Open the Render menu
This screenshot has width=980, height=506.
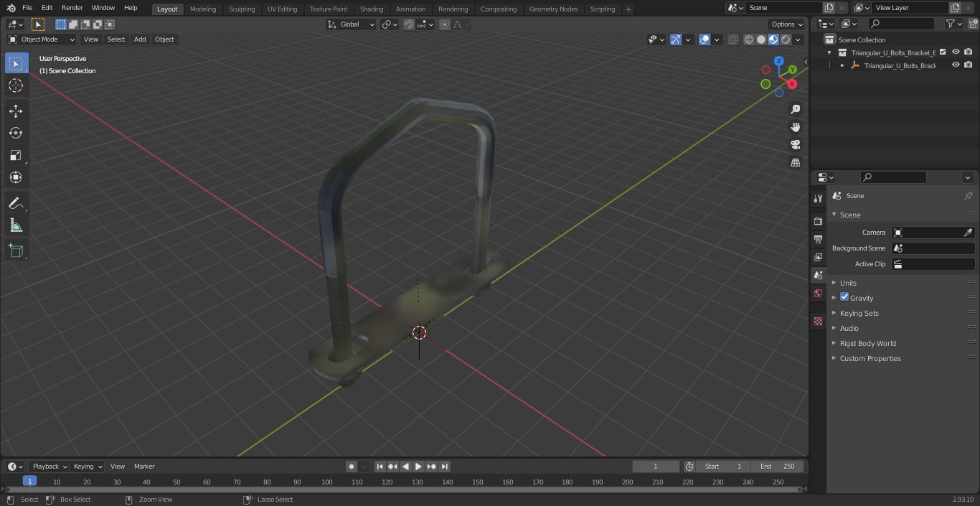click(72, 8)
